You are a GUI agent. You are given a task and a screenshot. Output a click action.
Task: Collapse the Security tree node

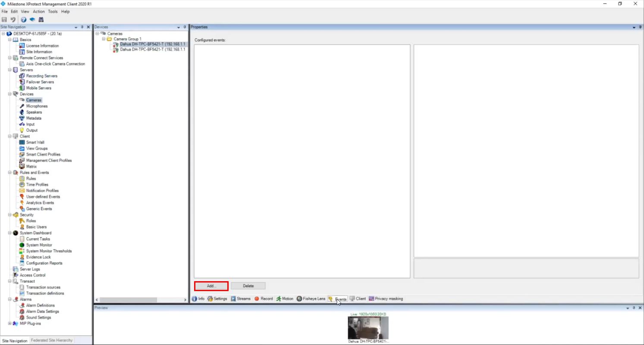pos(10,215)
